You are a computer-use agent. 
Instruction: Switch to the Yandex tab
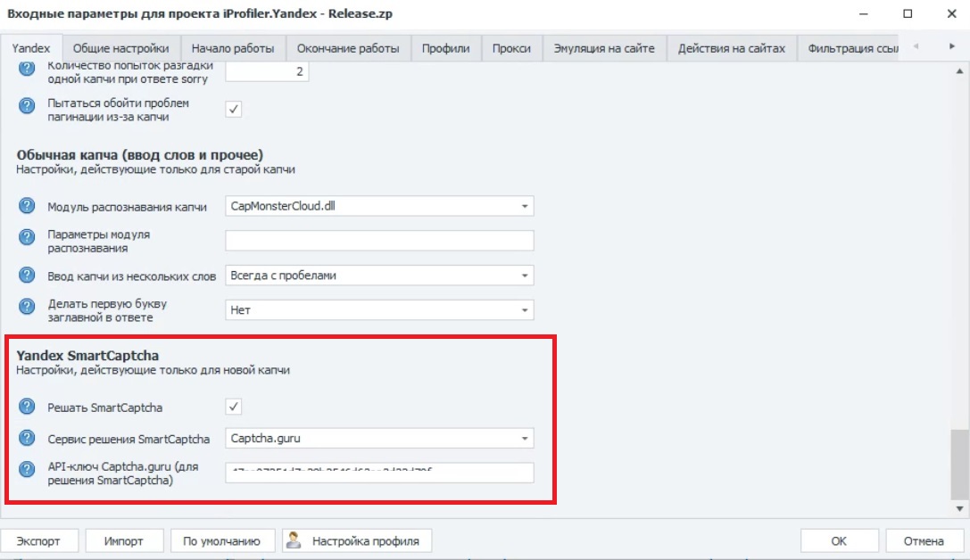click(x=31, y=48)
